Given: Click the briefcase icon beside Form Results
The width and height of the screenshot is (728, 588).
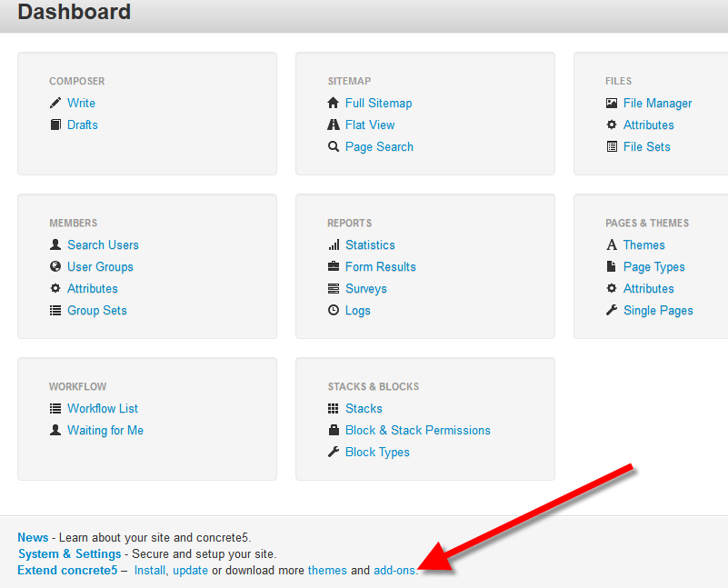Looking at the screenshot, I should [x=334, y=267].
